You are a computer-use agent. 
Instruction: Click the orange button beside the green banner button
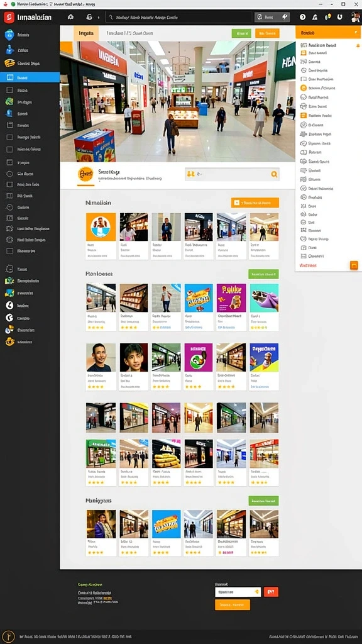tap(267, 33)
